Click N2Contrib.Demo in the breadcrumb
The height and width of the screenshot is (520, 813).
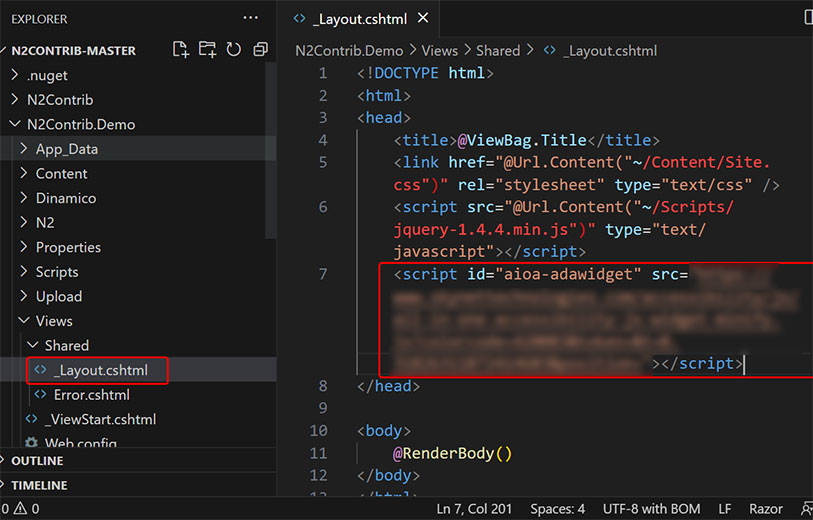(x=349, y=50)
